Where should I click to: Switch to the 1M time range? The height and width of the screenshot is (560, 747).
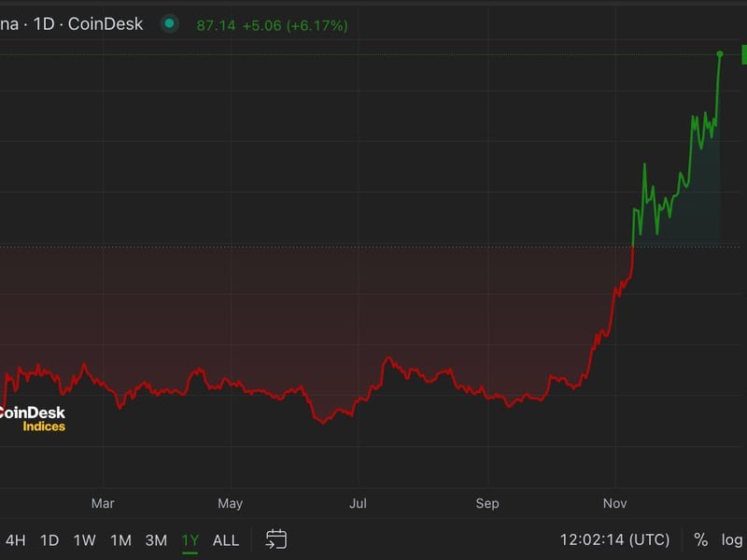pos(120,539)
